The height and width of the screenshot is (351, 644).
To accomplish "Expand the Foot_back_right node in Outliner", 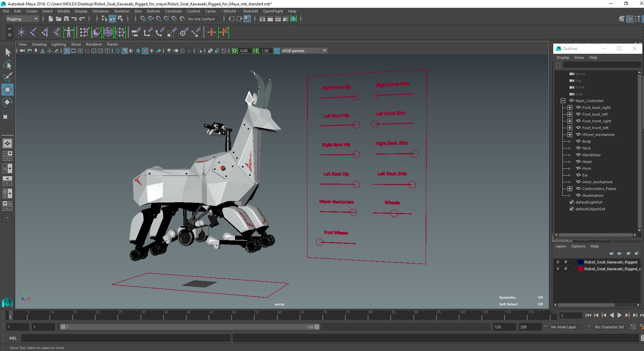I will [570, 108].
